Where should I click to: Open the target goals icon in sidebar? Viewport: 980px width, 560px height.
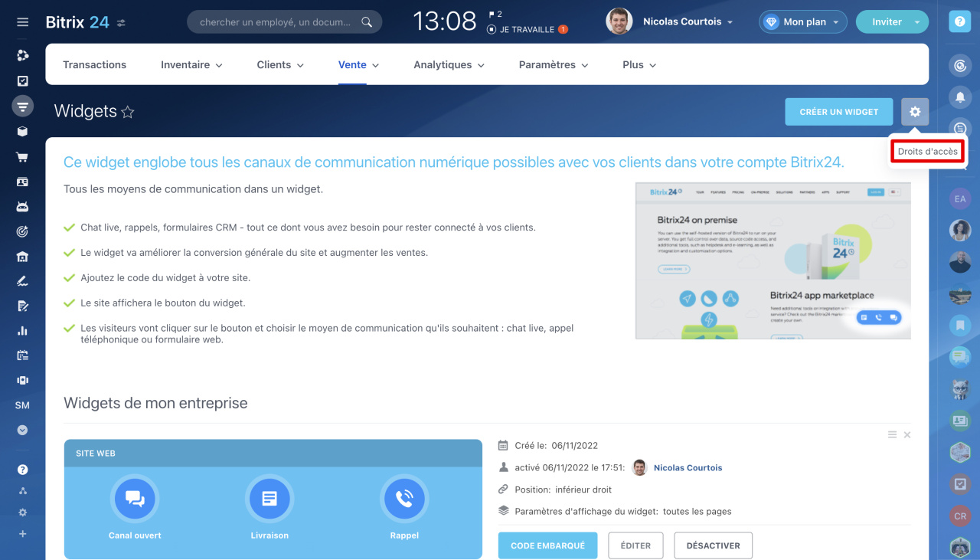(x=22, y=231)
